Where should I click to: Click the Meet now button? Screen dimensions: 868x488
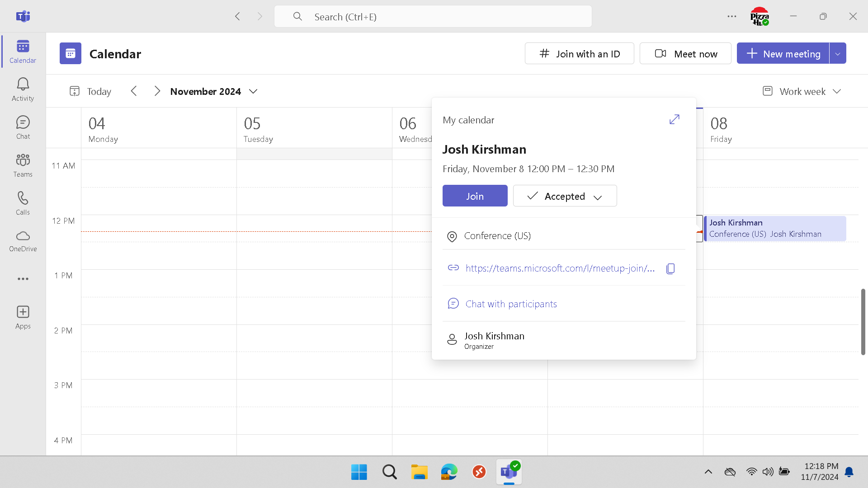pyautogui.click(x=685, y=54)
